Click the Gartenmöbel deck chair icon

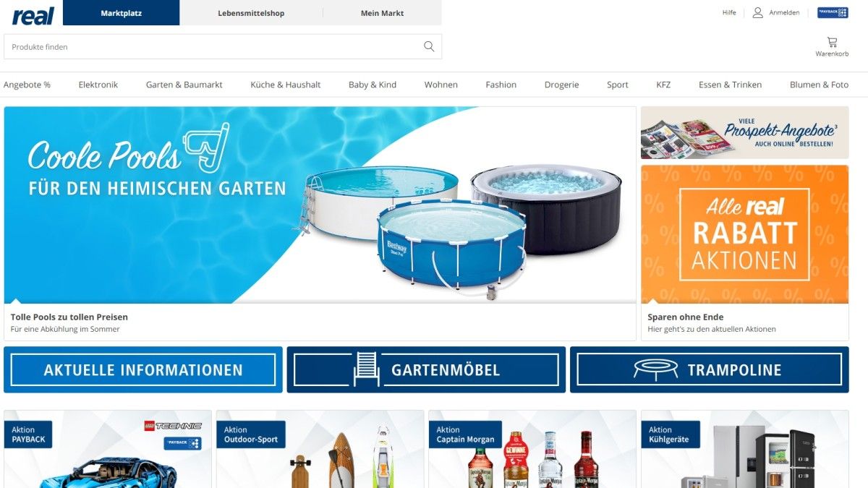click(x=366, y=369)
